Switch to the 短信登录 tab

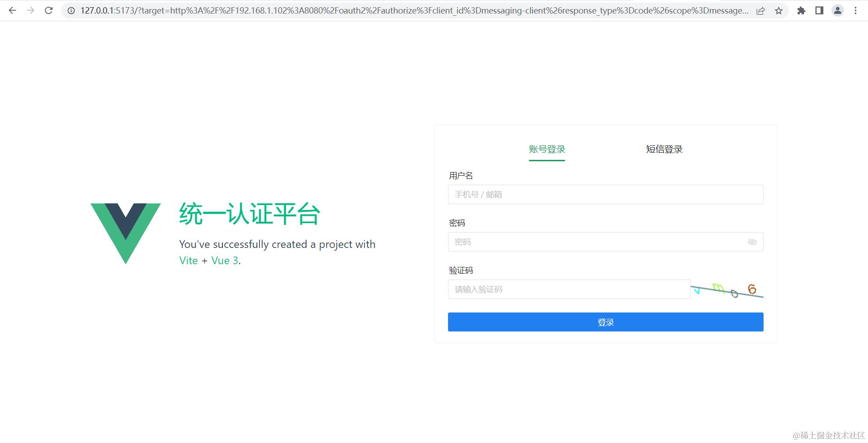pos(664,149)
